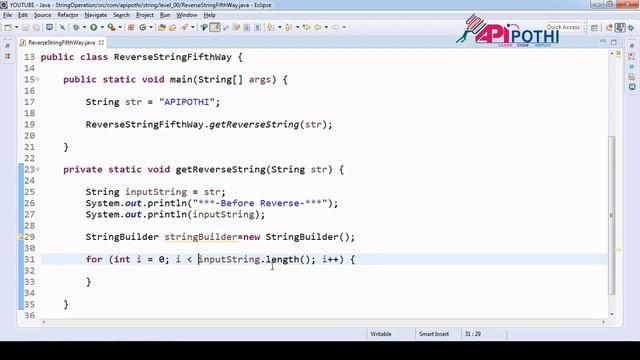The image size is (640, 360).
Task: Click the Save icon in toolbar
Action: pos(25,27)
